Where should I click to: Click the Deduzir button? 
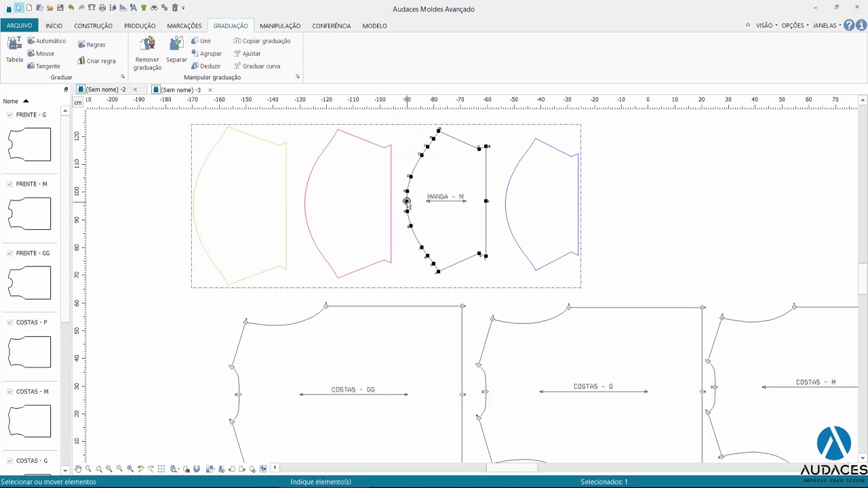coord(206,66)
